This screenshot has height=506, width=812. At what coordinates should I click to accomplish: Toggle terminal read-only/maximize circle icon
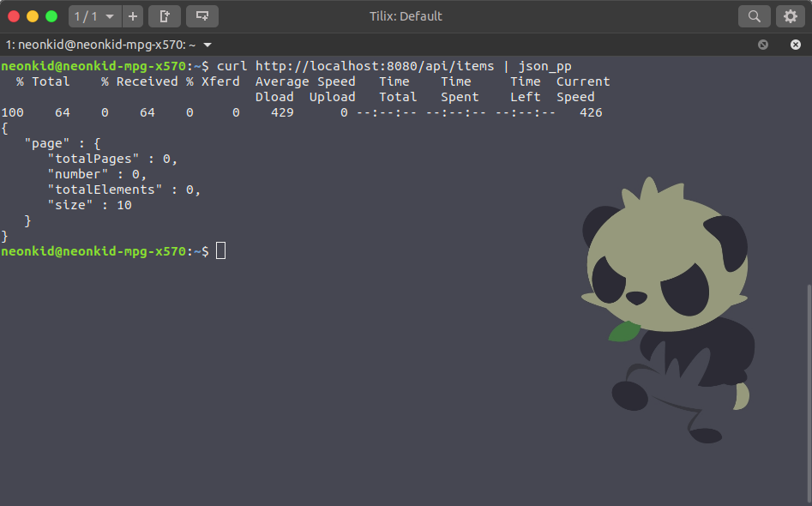tap(763, 45)
